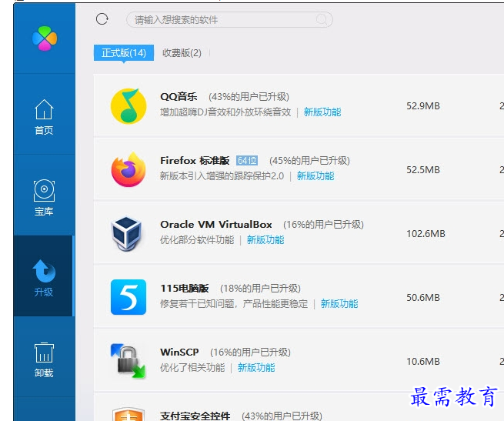Click the colorful clover logo in sidebar

[45, 38]
